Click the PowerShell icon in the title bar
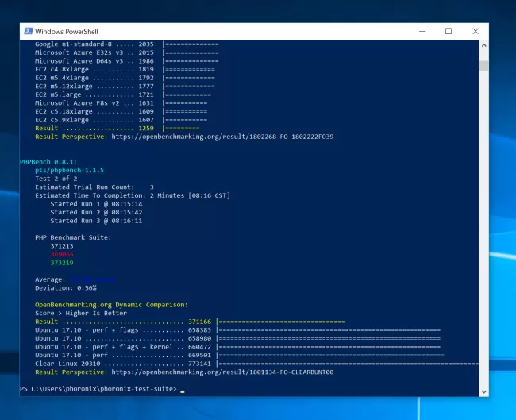This screenshot has width=516, height=420. pyautogui.click(x=29, y=31)
